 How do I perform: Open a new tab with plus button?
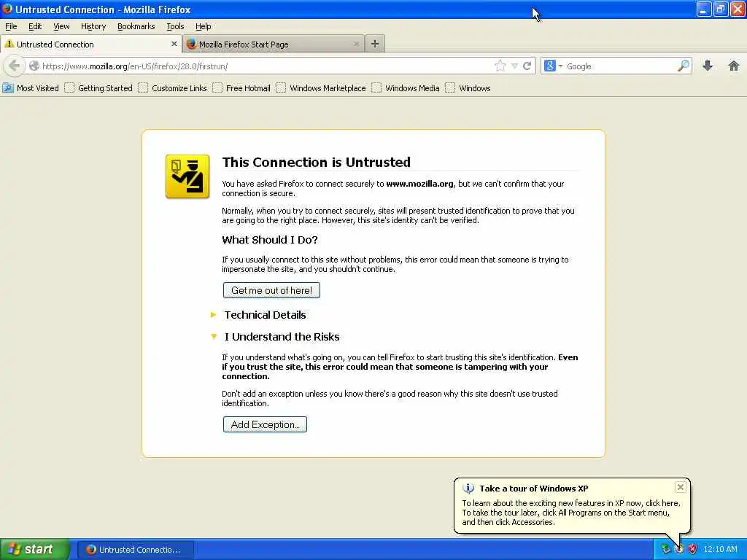375,44
